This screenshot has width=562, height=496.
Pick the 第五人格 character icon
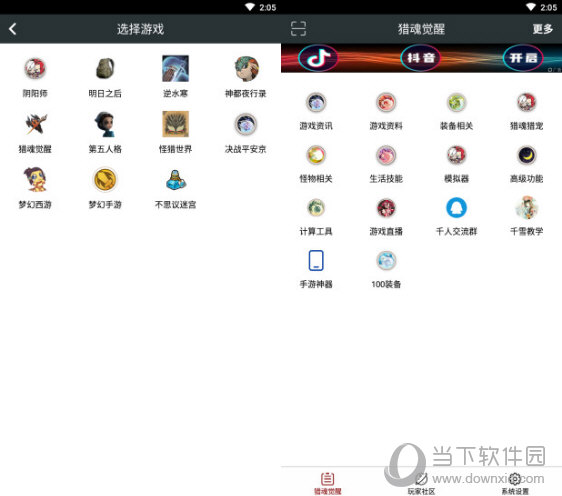click(x=105, y=124)
